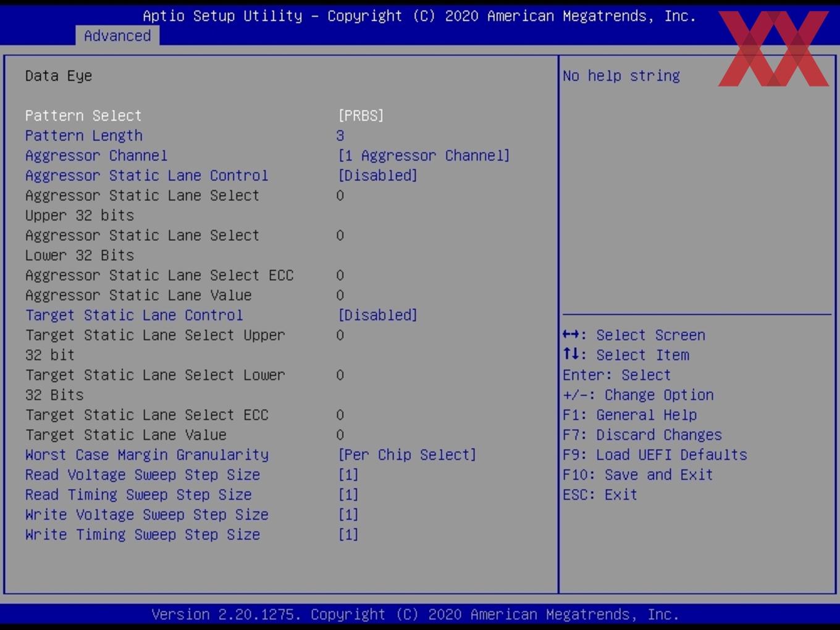Viewport: 840px width, 630px height.
Task: Click the Select Item key hint
Action: pyautogui.click(x=626, y=355)
